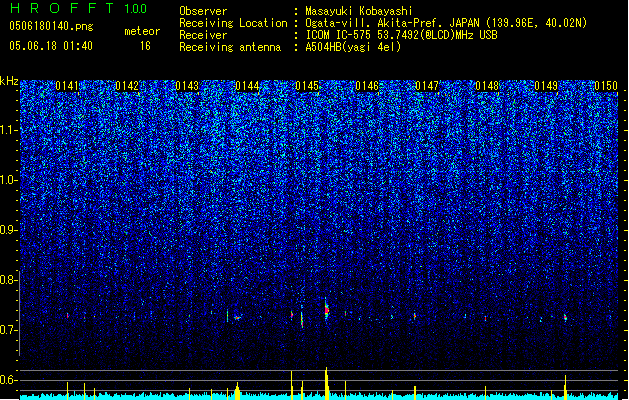Click the 0.8 kHz axis label

tap(9, 280)
